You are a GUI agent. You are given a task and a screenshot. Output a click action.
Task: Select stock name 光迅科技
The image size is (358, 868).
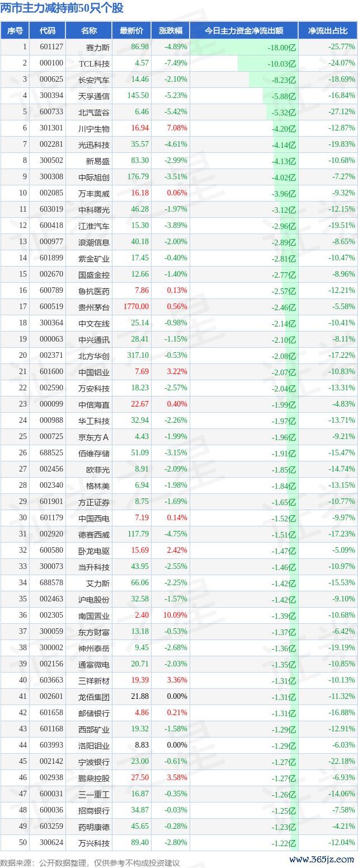pyautogui.click(x=94, y=144)
